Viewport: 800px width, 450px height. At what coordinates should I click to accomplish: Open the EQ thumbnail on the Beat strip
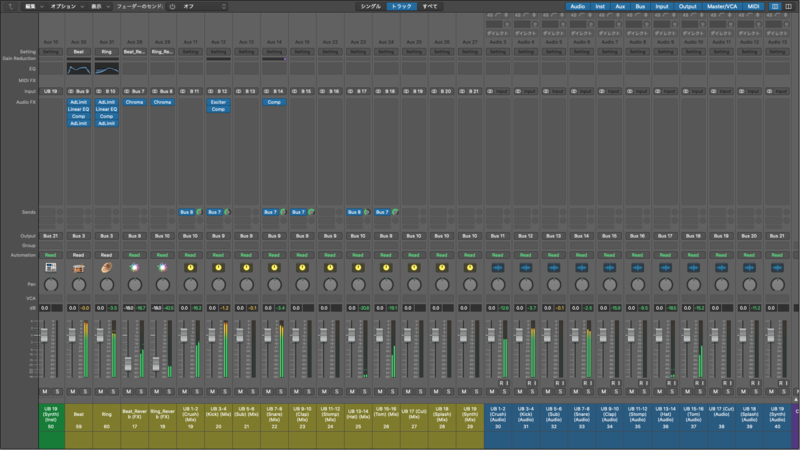[79, 69]
